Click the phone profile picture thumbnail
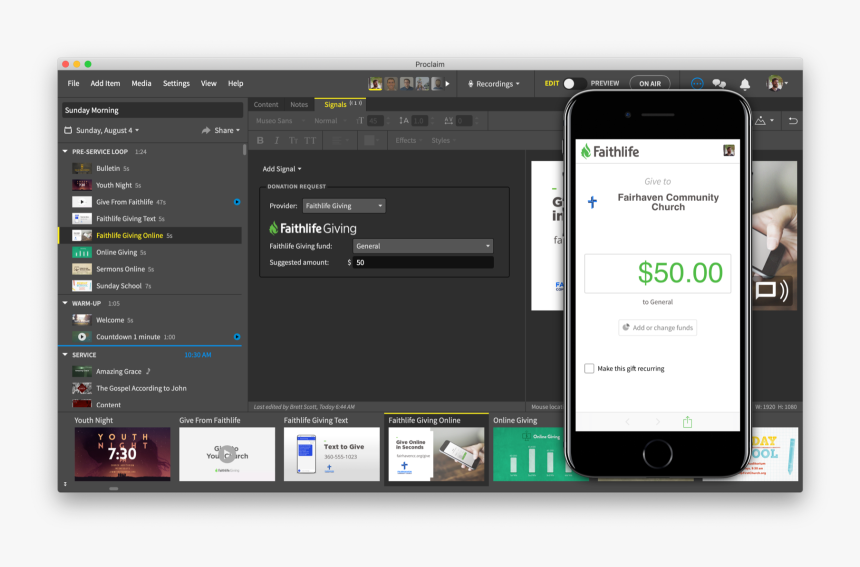The image size is (860, 567). tap(728, 150)
